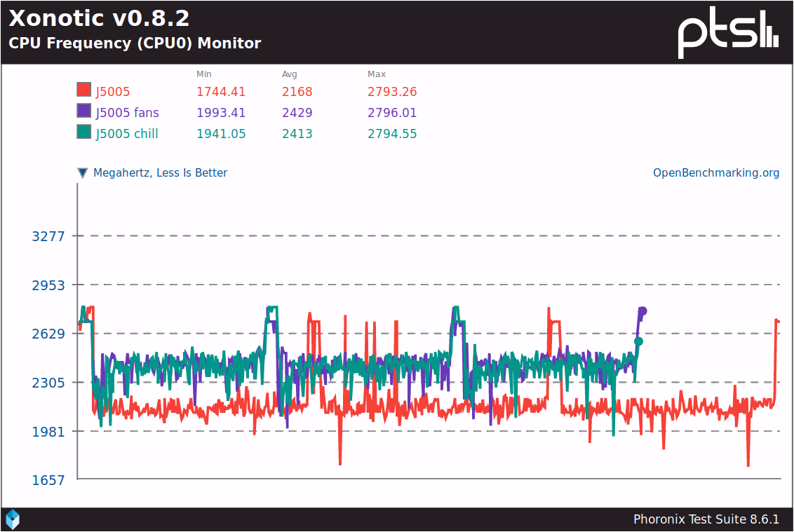Click the Avg column header
Screen dimensions: 794x532
coord(290,74)
